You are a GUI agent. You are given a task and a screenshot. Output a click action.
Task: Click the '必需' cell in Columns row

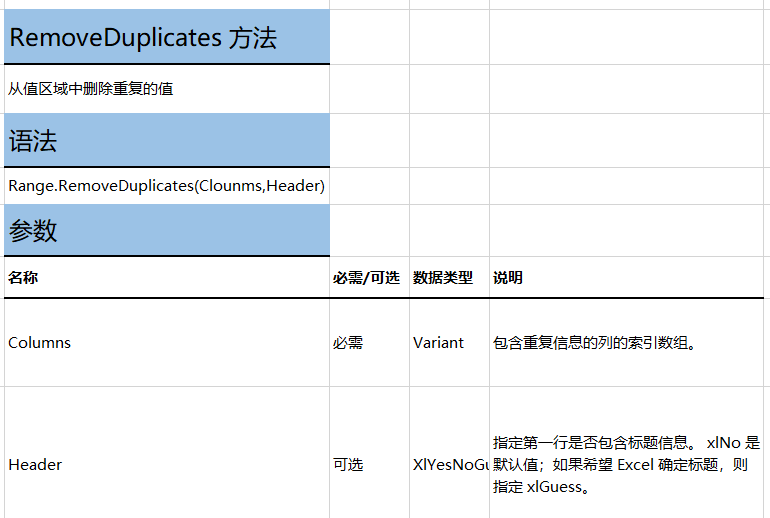(369, 342)
